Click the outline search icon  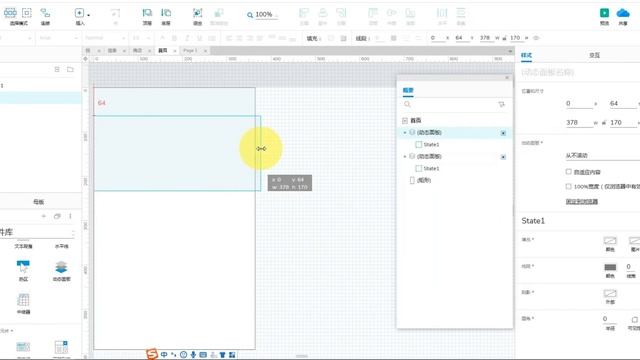407,104
